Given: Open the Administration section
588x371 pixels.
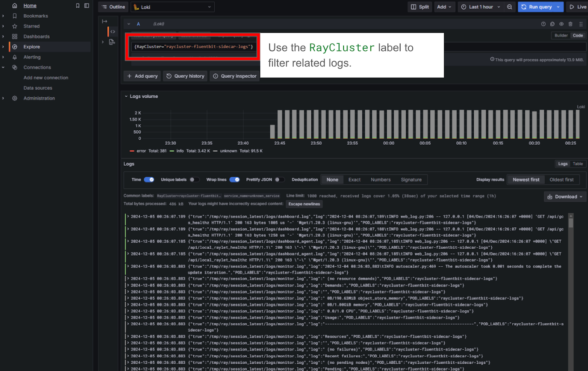Looking at the screenshot, I should (39, 98).
